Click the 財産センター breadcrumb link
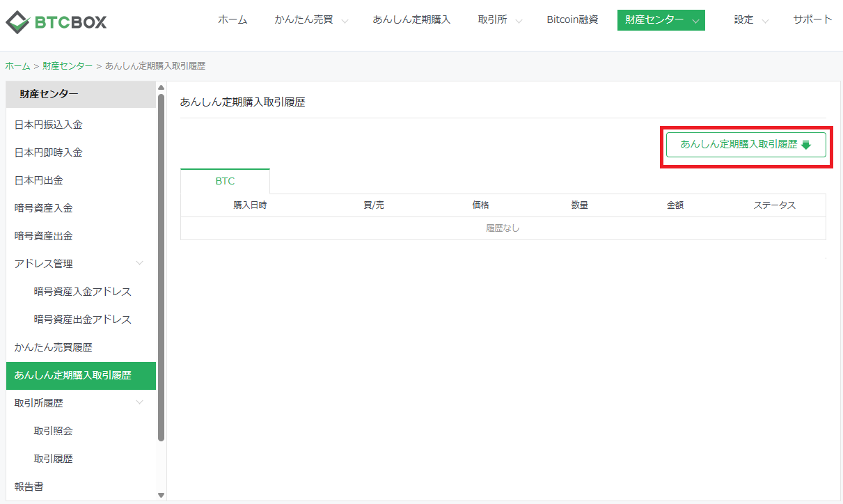The width and height of the screenshot is (843, 504). tap(68, 66)
